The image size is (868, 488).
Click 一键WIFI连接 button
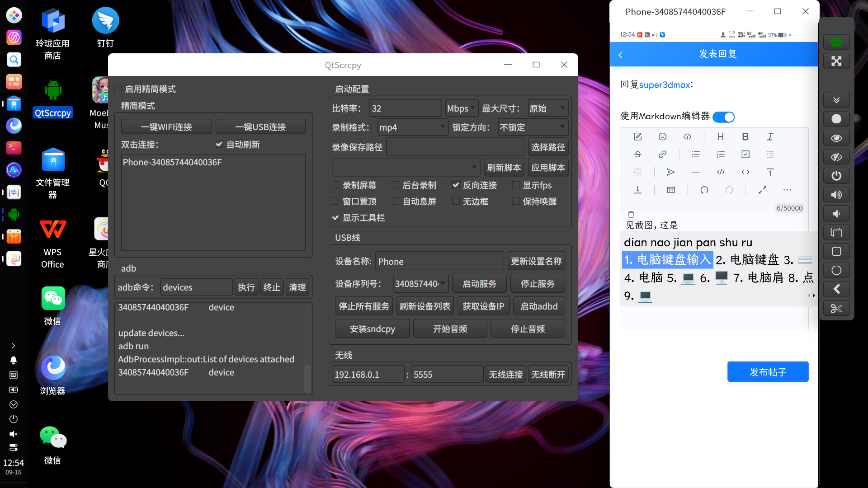tap(166, 127)
